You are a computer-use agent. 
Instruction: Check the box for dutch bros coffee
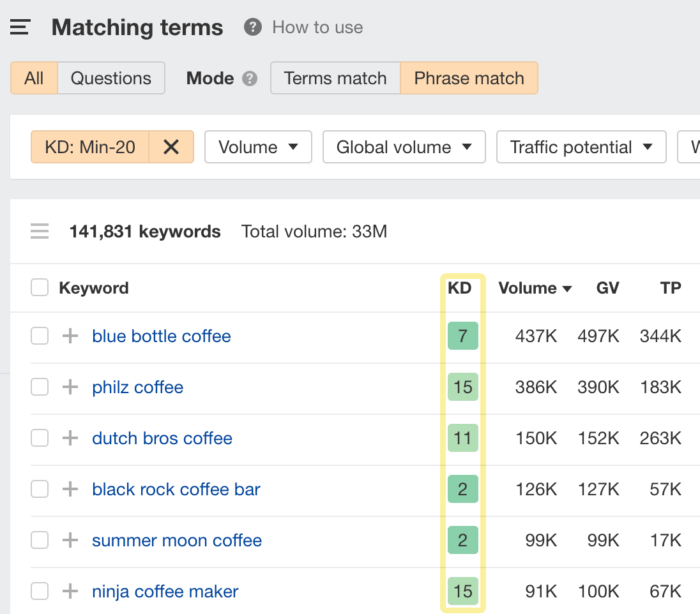39,438
